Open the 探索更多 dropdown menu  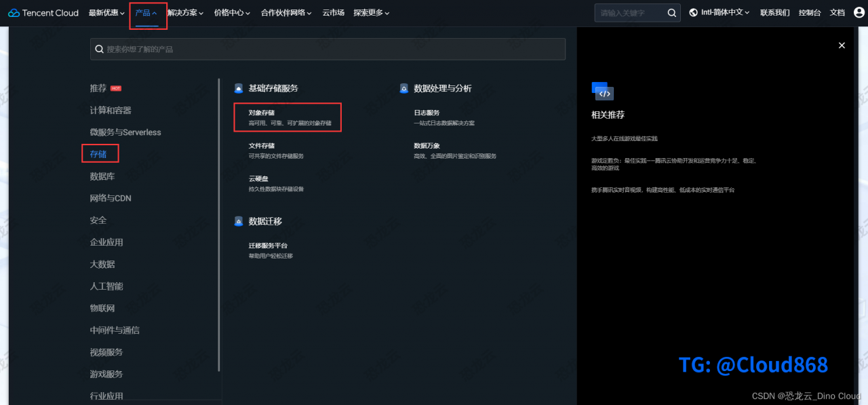pos(371,12)
